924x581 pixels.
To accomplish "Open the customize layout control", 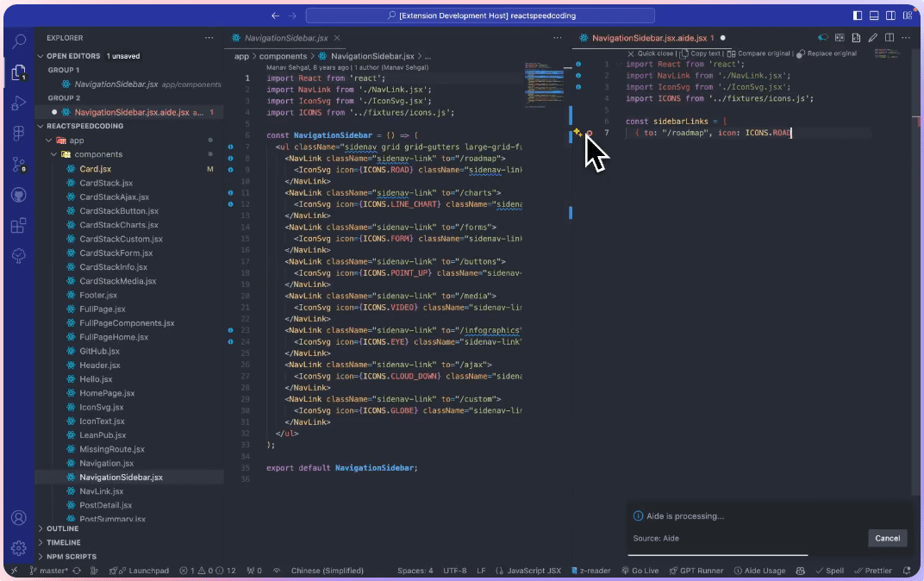I will (908, 16).
